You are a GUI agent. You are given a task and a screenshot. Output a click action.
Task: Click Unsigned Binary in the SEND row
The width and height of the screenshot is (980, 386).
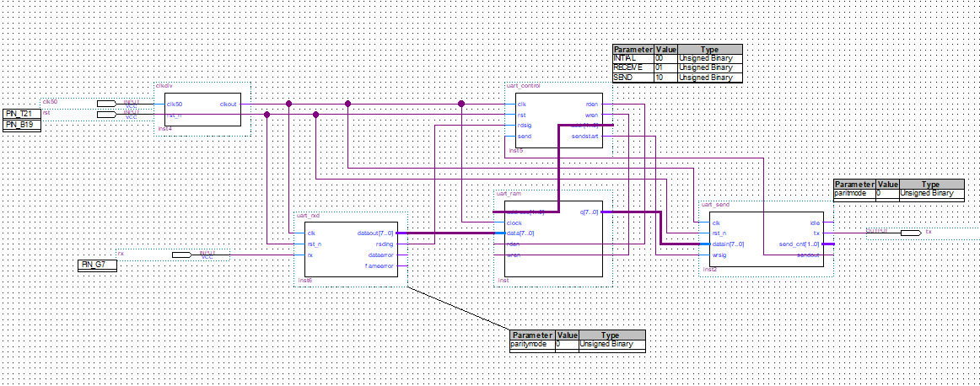pos(709,78)
